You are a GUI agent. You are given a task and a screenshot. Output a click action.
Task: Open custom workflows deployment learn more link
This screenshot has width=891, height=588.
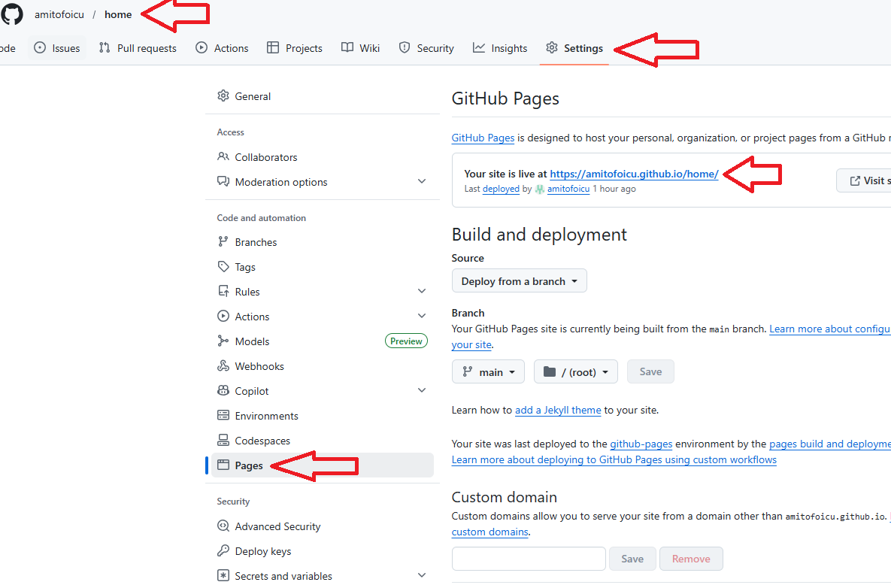coord(614,459)
